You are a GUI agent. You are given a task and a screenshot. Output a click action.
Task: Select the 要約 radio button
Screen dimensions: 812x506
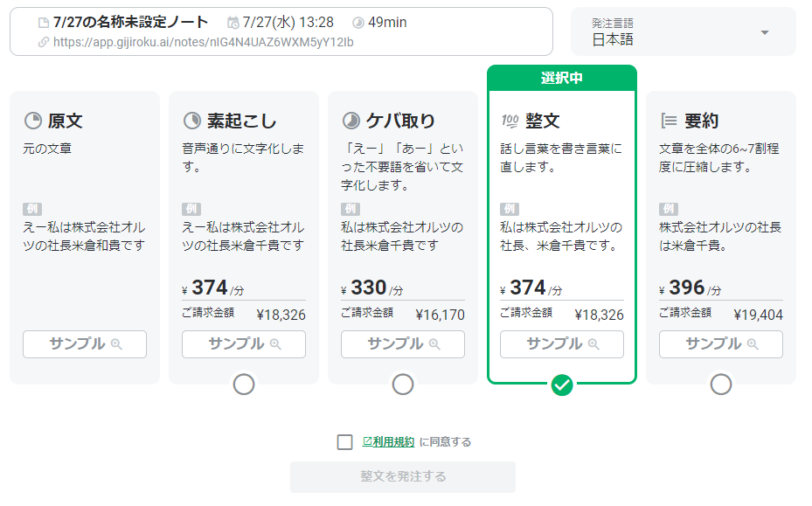(x=721, y=385)
